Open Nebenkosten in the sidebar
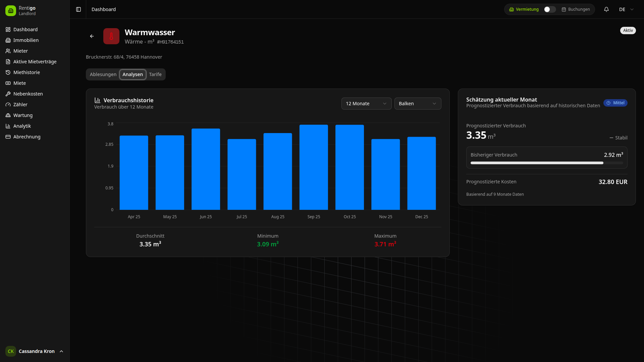 28,94
